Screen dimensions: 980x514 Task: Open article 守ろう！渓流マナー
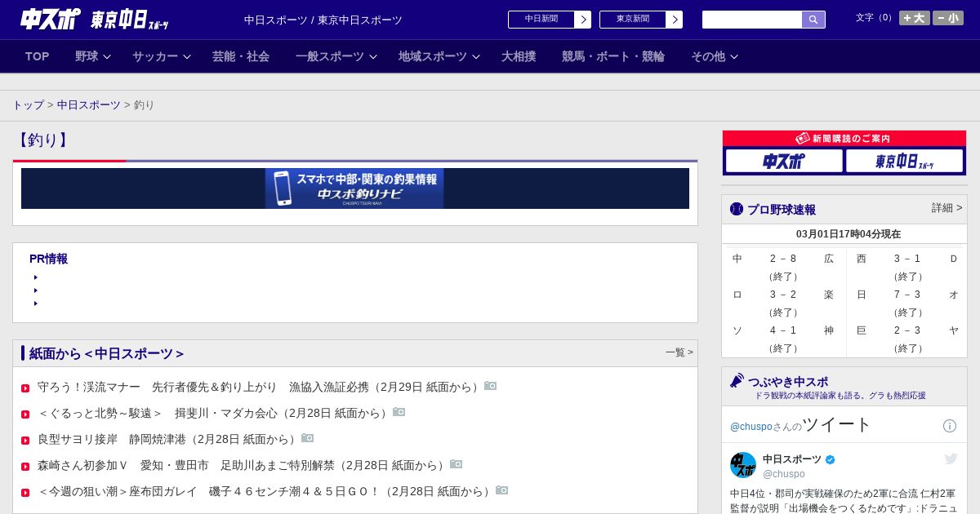260,387
